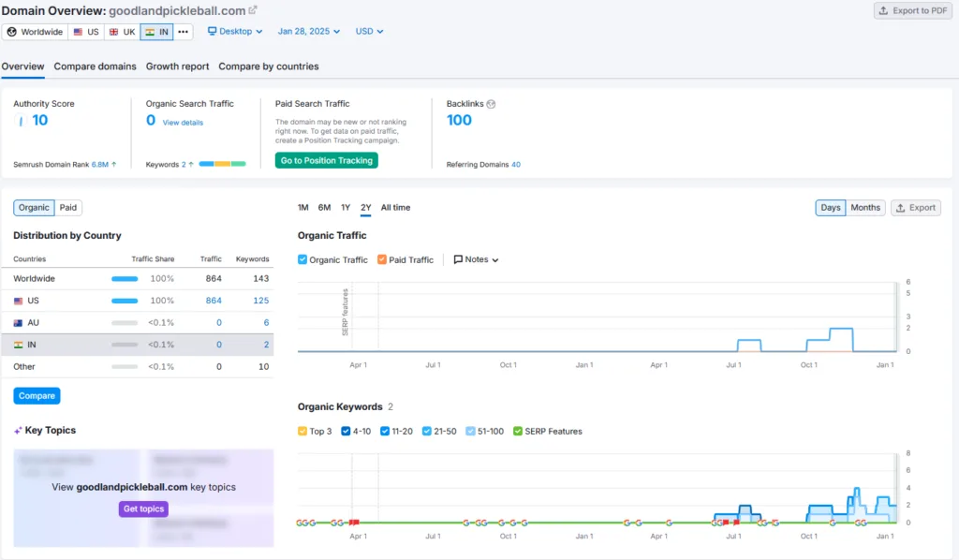959x560 pixels.
Task: Switch to the Compare domains tab
Action: point(95,66)
